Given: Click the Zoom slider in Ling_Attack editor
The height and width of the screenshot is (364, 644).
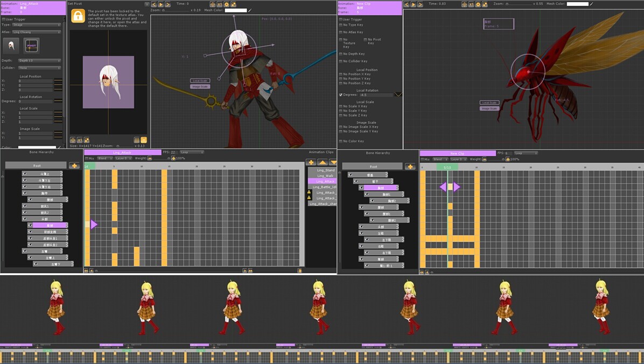Looking at the screenshot, I should click(176, 10).
